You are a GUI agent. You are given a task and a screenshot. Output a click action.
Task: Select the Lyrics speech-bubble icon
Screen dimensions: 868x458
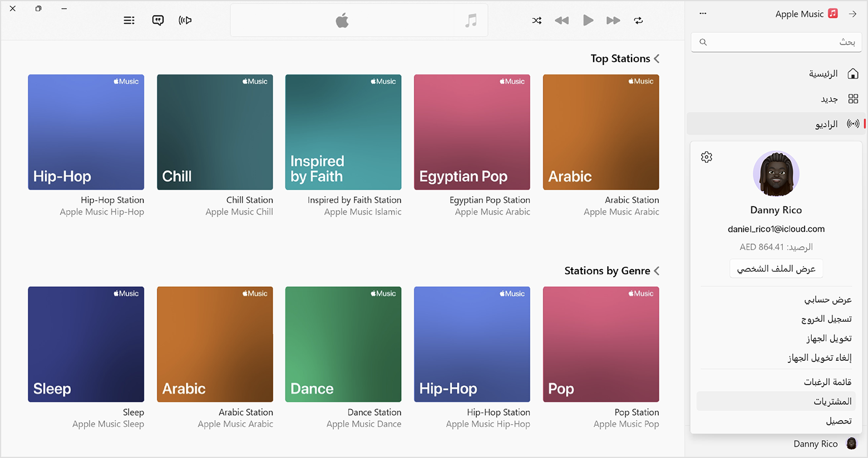pyautogui.click(x=158, y=20)
